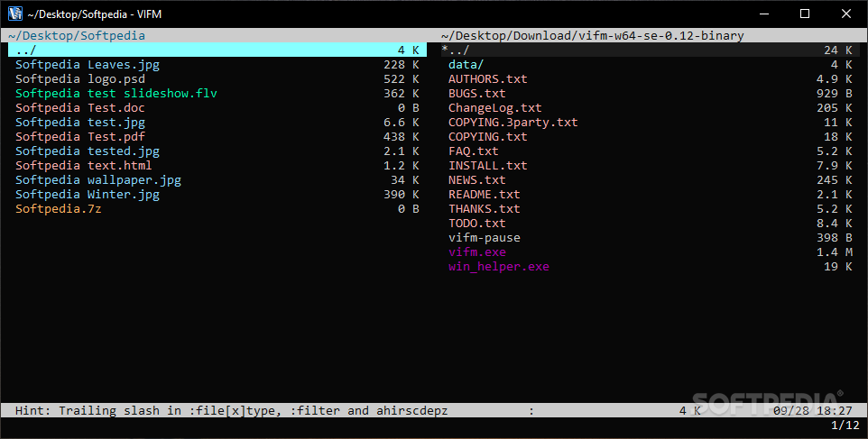Click the 4 K size in status bar
The height and width of the screenshot is (439, 868).
click(689, 410)
